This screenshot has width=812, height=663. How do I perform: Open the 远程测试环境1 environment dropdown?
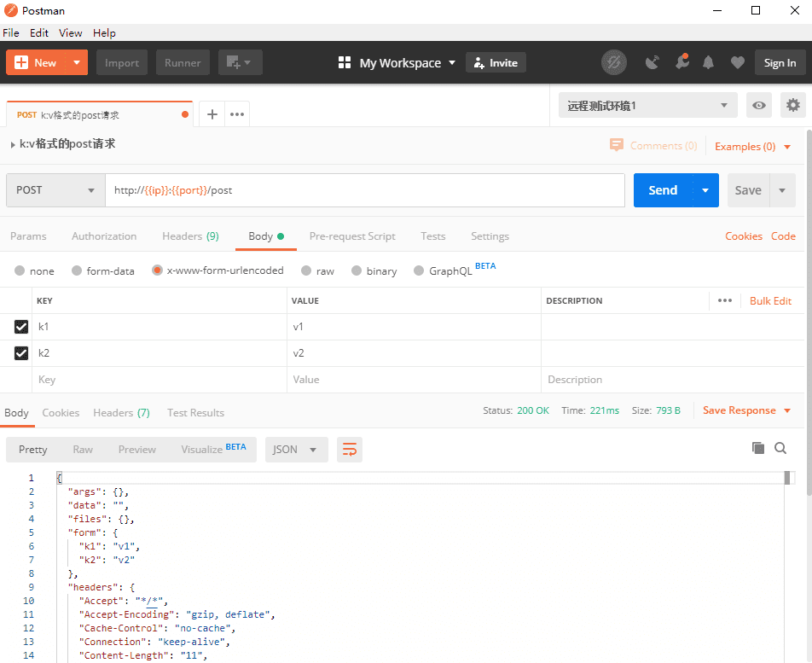[648, 106]
